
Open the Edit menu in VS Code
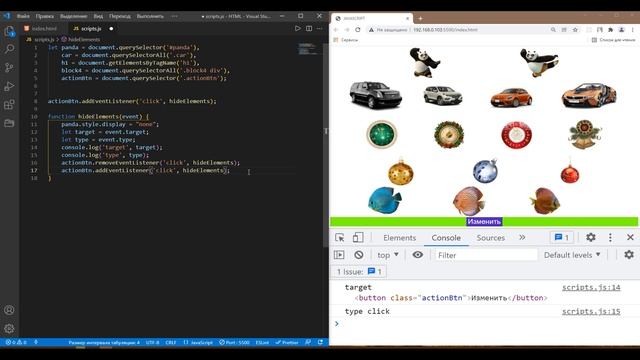44,16
